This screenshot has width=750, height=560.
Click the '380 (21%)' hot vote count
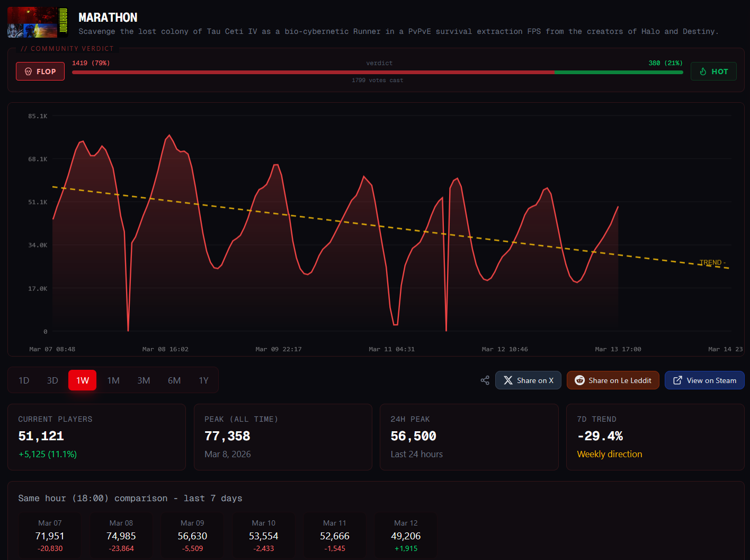666,63
